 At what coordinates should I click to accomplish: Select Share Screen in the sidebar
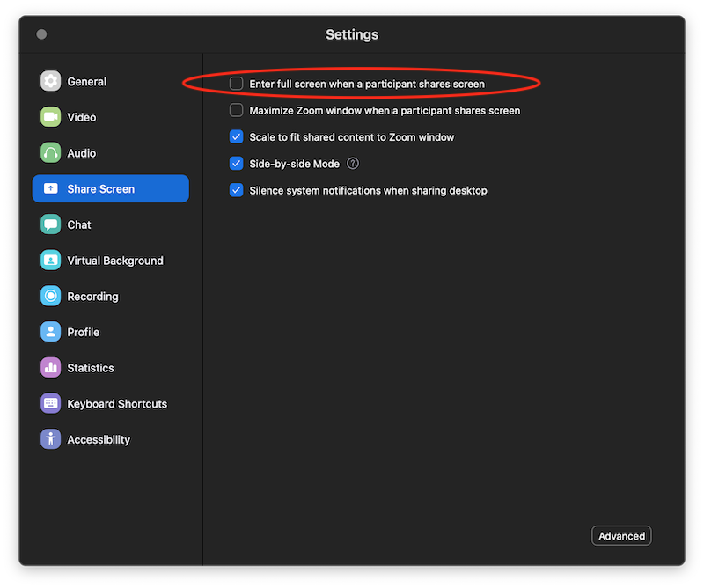[111, 188]
